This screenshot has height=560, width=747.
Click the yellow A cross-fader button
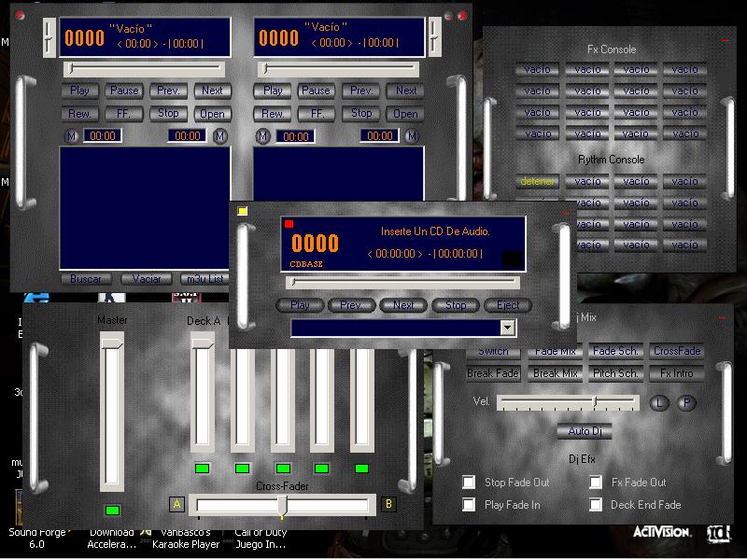176,505
